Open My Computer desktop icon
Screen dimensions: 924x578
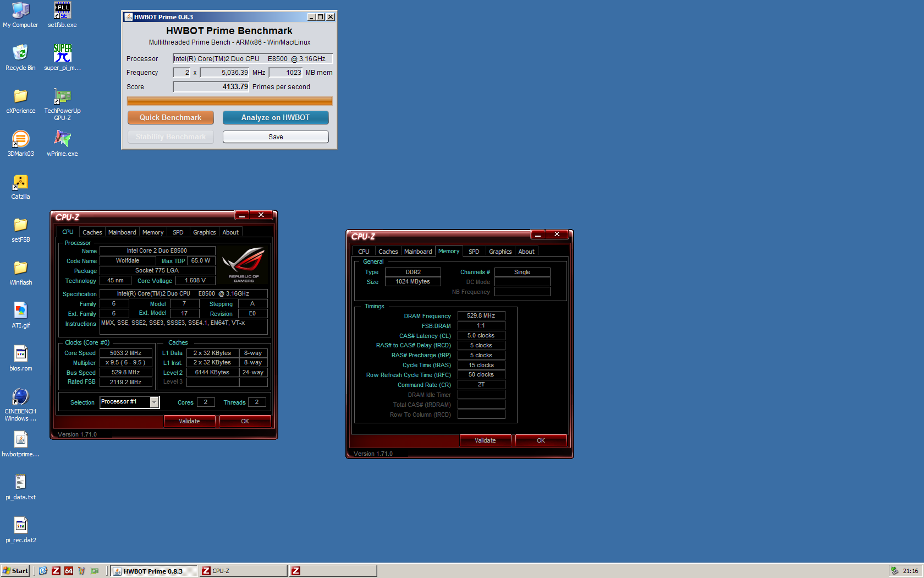click(20, 15)
